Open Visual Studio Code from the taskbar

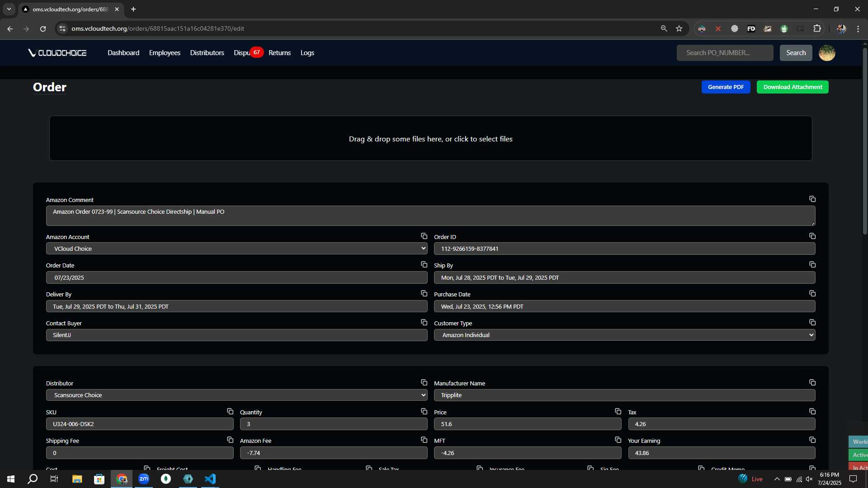[x=210, y=479]
